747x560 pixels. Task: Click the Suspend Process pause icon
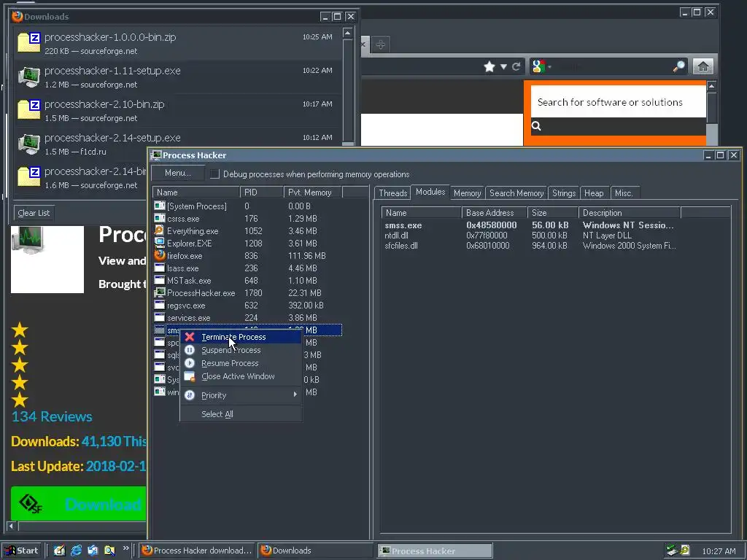click(190, 350)
